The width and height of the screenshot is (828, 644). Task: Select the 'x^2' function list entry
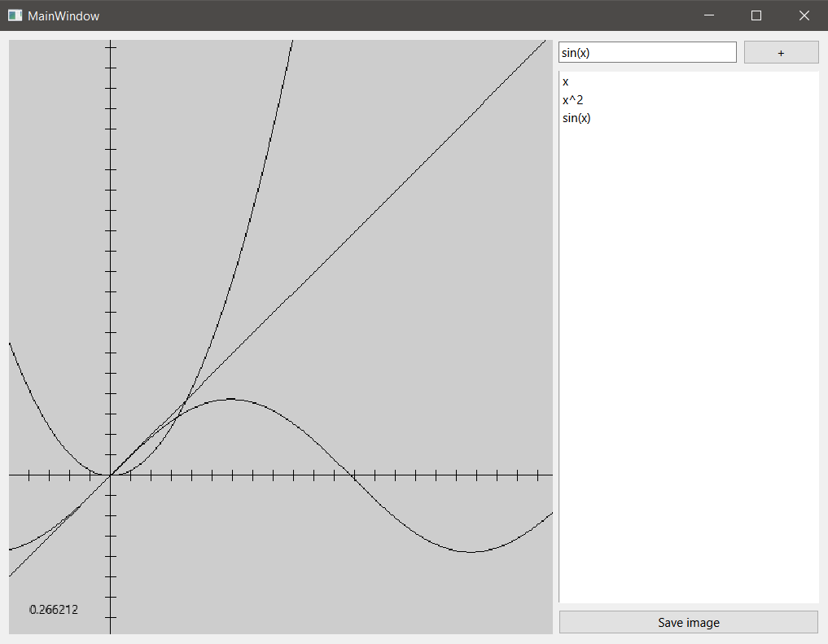click(689, 100)
